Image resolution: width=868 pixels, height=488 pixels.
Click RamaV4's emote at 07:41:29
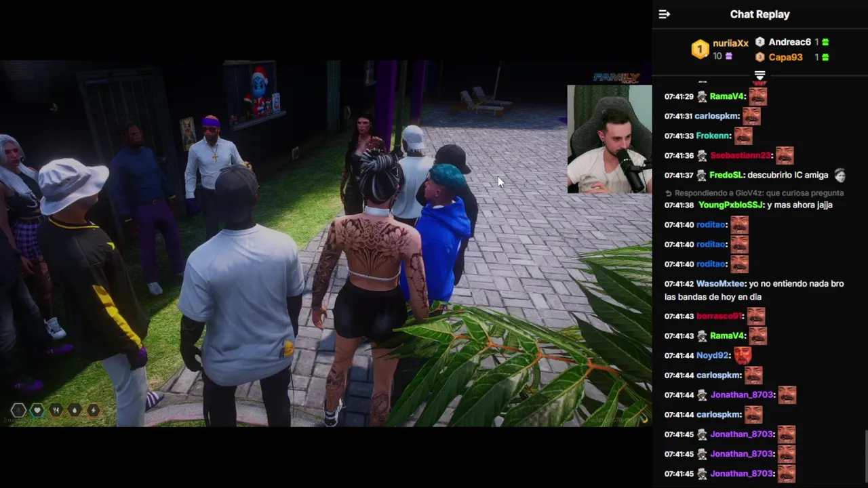tap(757, 96)
